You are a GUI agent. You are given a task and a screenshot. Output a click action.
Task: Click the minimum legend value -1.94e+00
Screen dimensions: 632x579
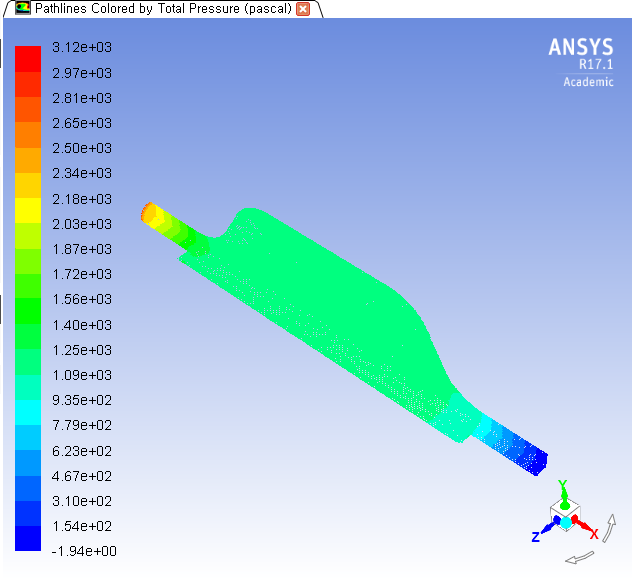point(84,551)
